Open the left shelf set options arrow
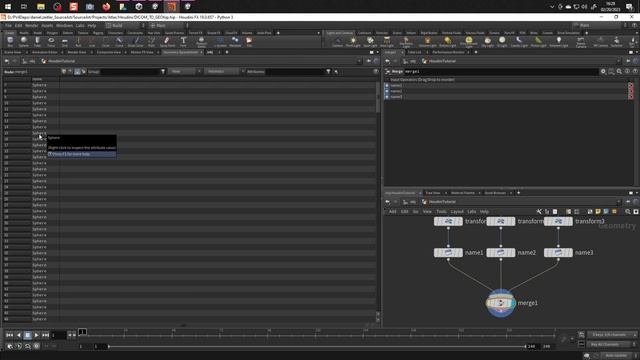 pos(319,33)
